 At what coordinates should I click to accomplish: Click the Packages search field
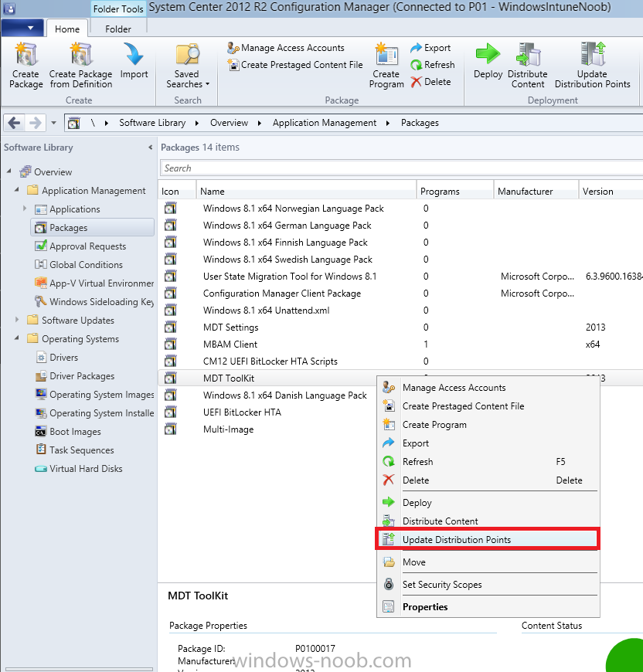tap(401, 168)
